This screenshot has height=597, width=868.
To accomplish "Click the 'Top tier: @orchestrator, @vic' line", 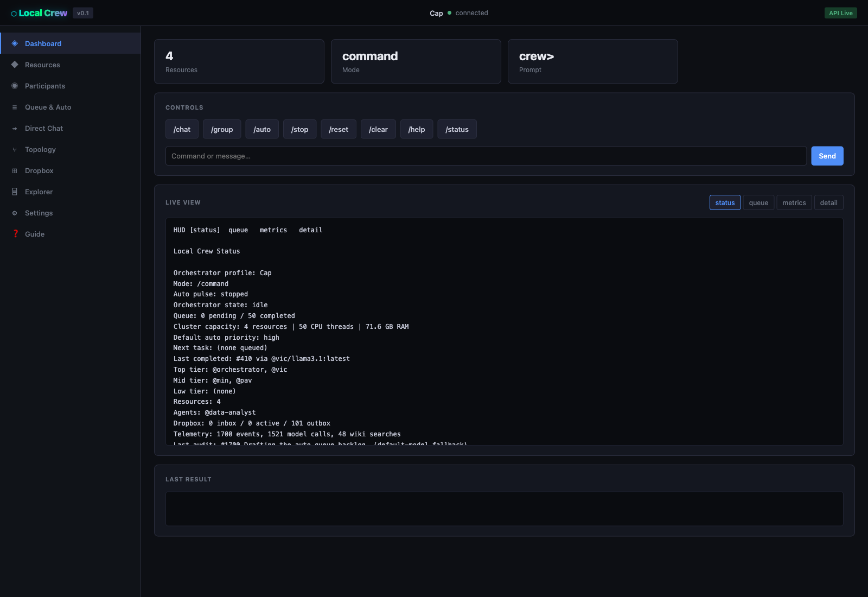I will coord(231,370).
